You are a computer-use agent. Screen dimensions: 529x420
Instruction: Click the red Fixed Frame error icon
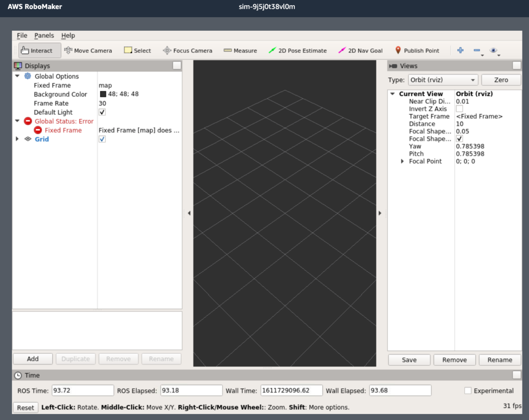click(x=38, y=130)
